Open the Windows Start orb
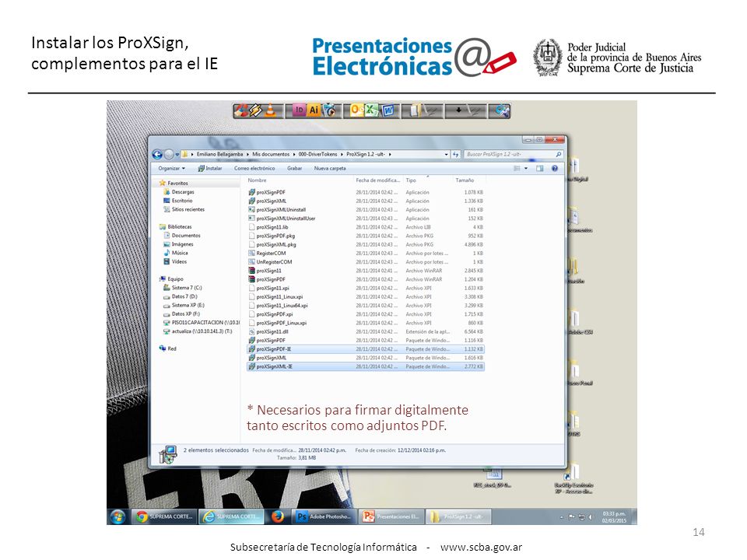This screenshot has height=560, width=747. pos(118,516)
